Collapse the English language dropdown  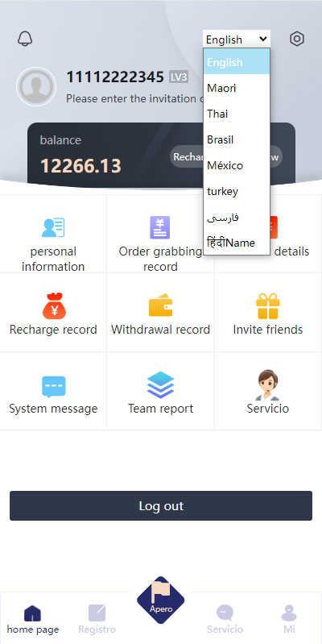coord(237,39)
